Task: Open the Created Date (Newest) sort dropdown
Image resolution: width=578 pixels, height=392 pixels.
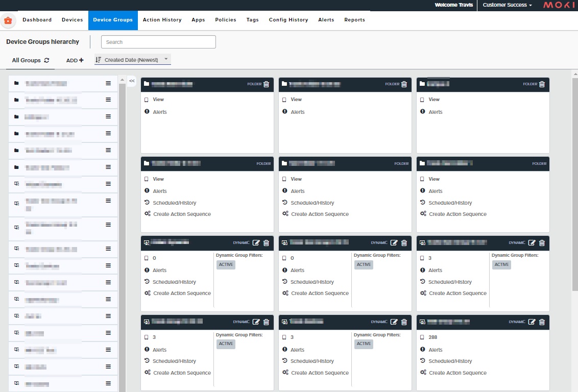Action: click(133, 60)
